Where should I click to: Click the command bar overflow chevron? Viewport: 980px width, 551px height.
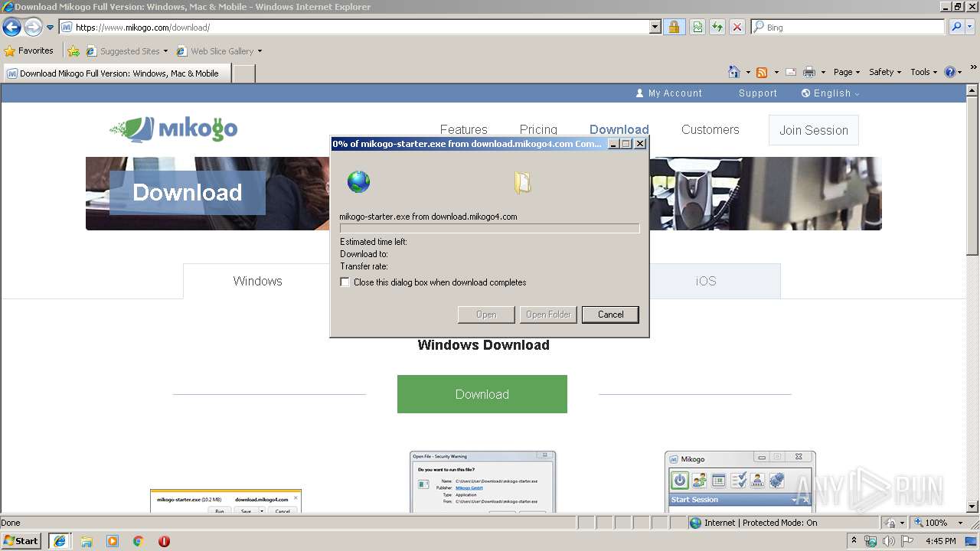point(973,69)
